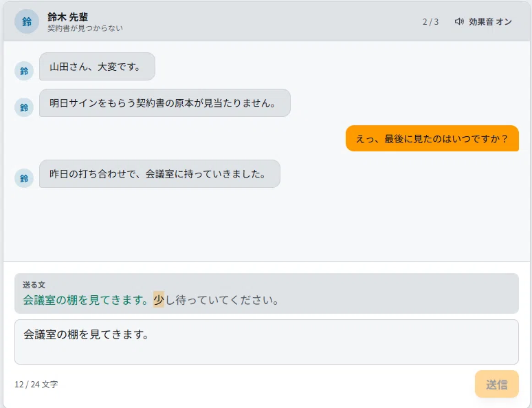Click the 送る文 label
This screenshot has width=532, height=408.
(x=34, y=285)
